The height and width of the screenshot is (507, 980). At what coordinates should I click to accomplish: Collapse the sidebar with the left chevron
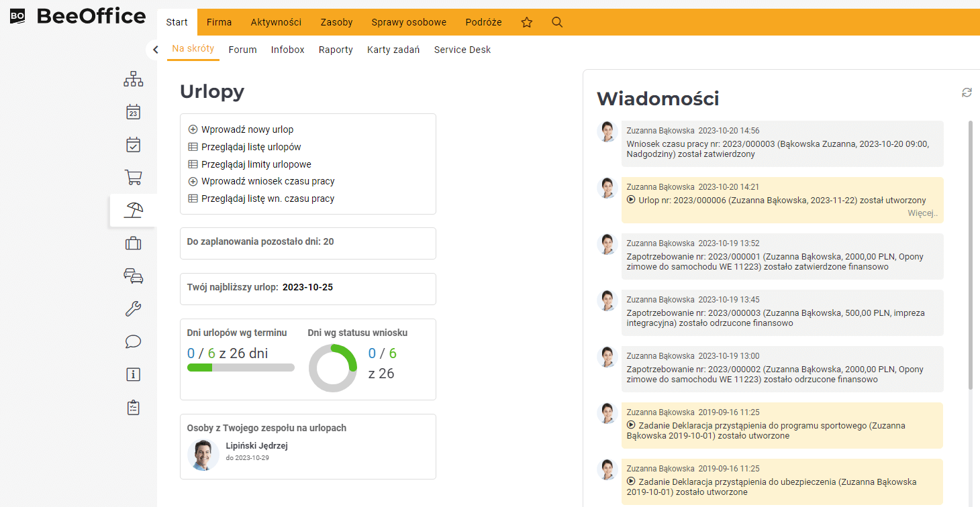click(156, 50)
